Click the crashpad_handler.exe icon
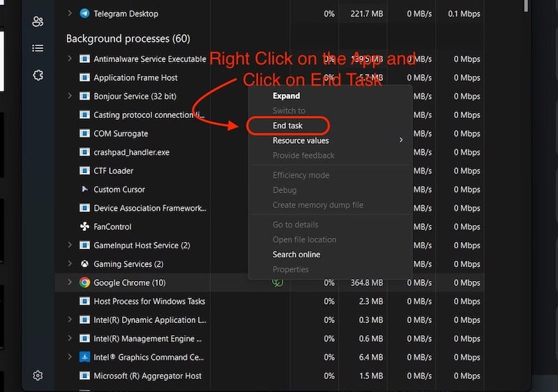Screen dimensions: 558x392 84,152
